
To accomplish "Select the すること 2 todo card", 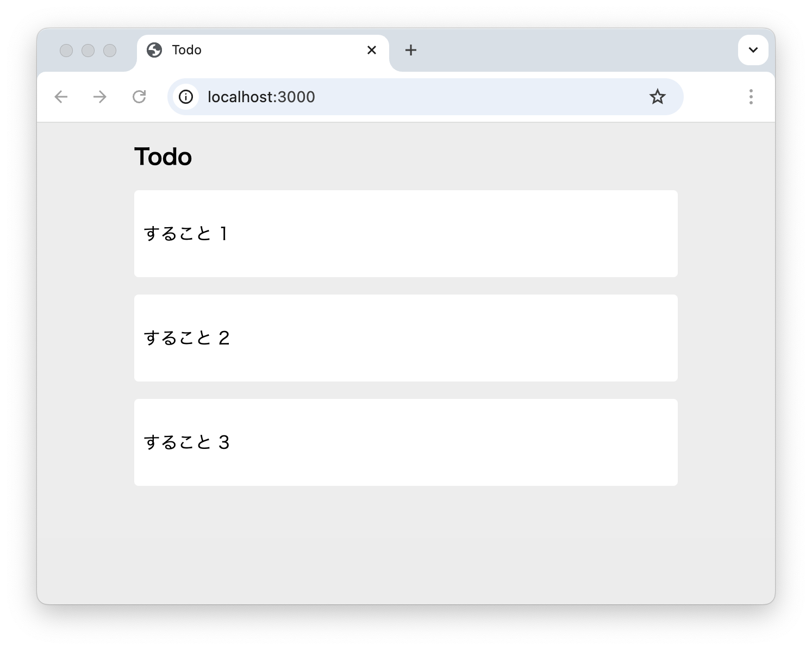I will pyautogui.click(x=406, y=338).
